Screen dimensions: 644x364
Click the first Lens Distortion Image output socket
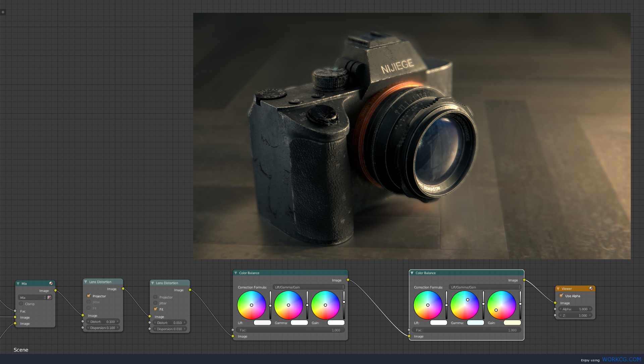[123, 289]
